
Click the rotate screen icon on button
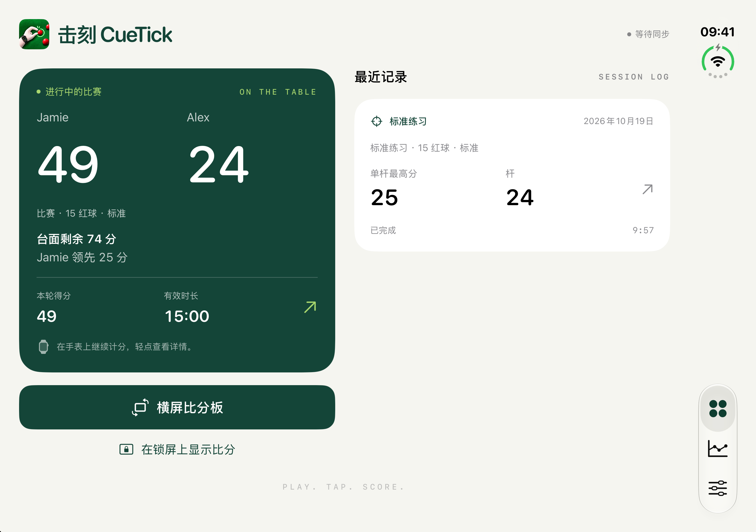(x=140, y=407)
